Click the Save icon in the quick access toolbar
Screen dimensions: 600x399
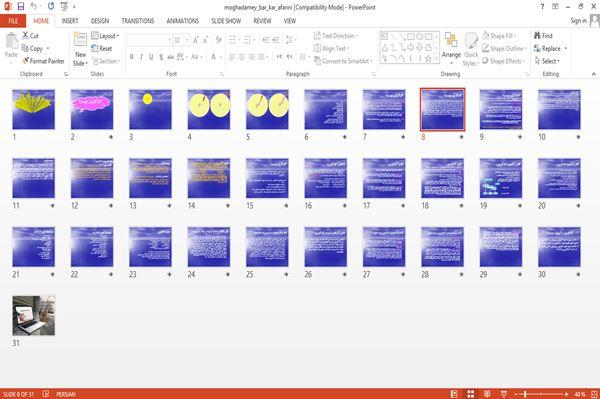click(21, 7)
